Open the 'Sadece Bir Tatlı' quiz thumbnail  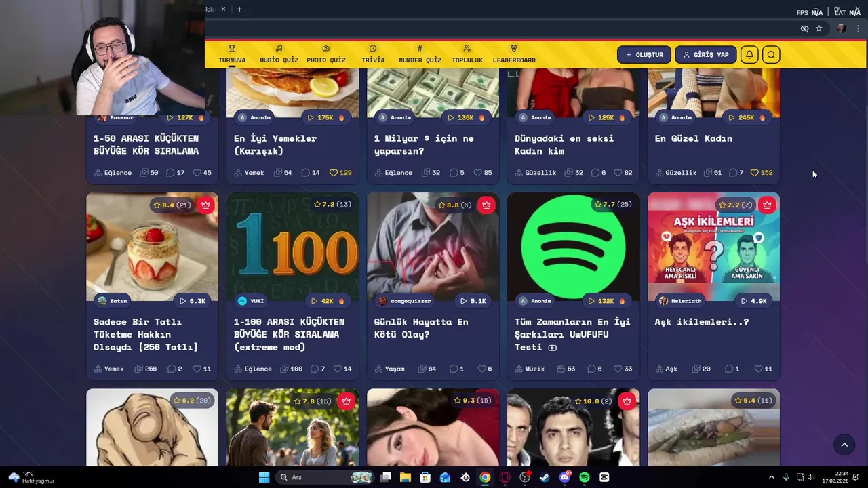pos(152,247)
